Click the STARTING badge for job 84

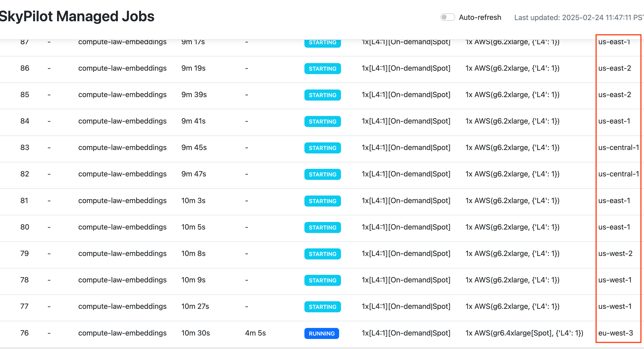point(322,122)
